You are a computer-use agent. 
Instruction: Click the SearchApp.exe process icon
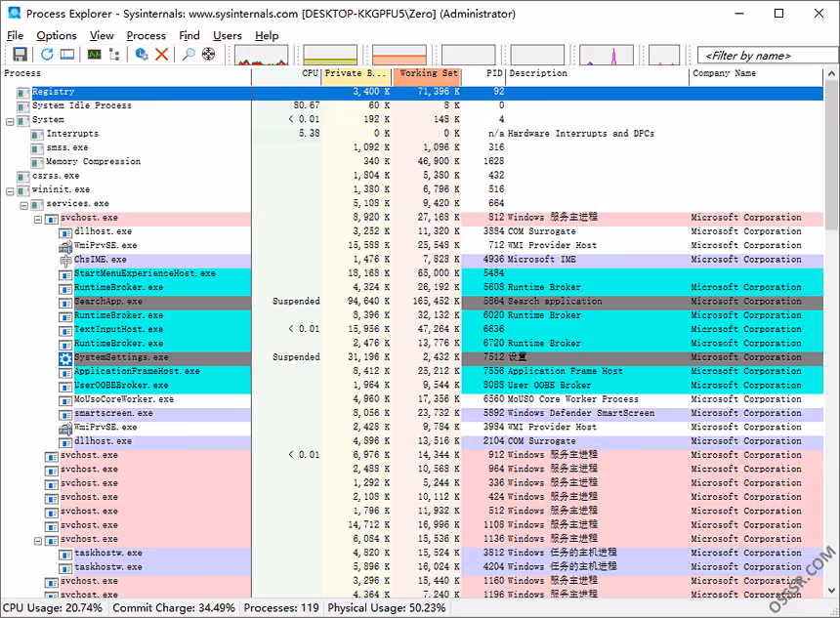click(x=65, y=302)
